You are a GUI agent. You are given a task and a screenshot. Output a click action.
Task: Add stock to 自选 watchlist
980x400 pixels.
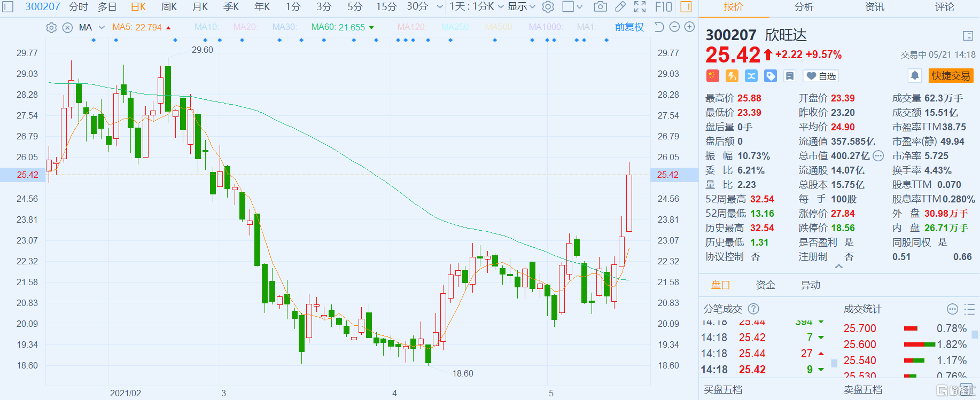click(821, 76)
